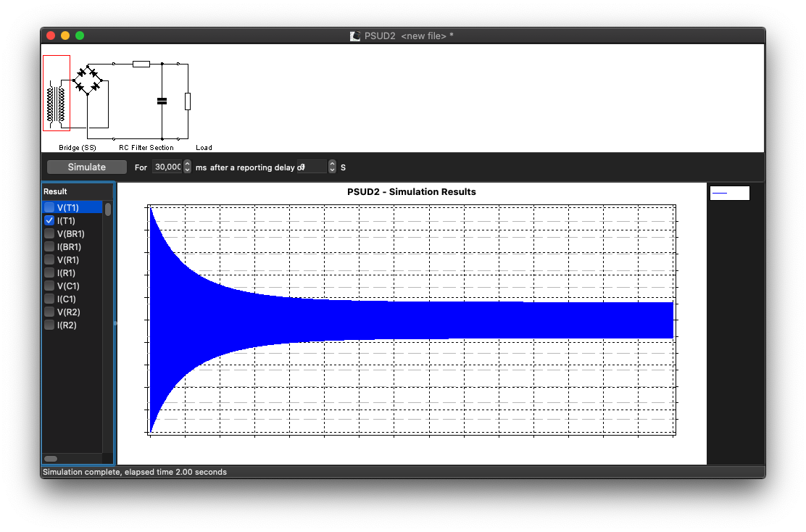
Task: Click the reporting delay stepper arrows
Action: pos(332,167)
